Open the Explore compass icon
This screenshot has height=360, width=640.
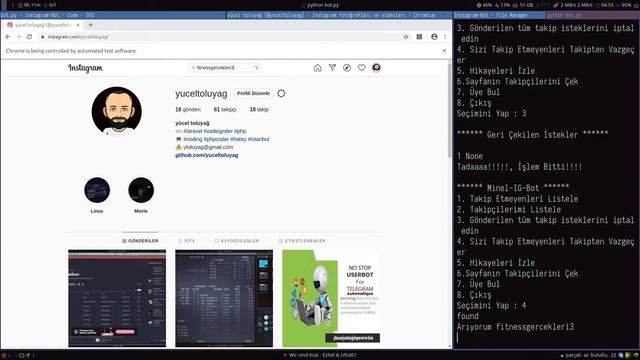(x=347, y=68)
